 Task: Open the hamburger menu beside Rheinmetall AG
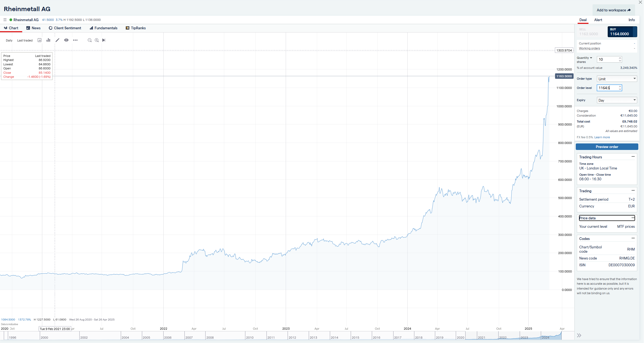pyautogui.click(x=5, y=20)
